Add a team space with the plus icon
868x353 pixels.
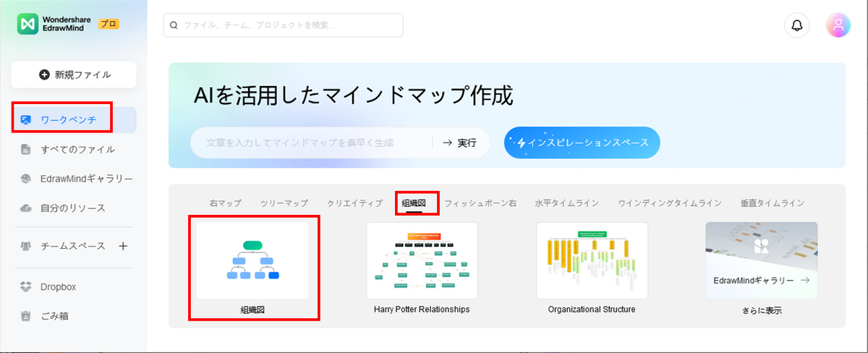pos(123,246)
